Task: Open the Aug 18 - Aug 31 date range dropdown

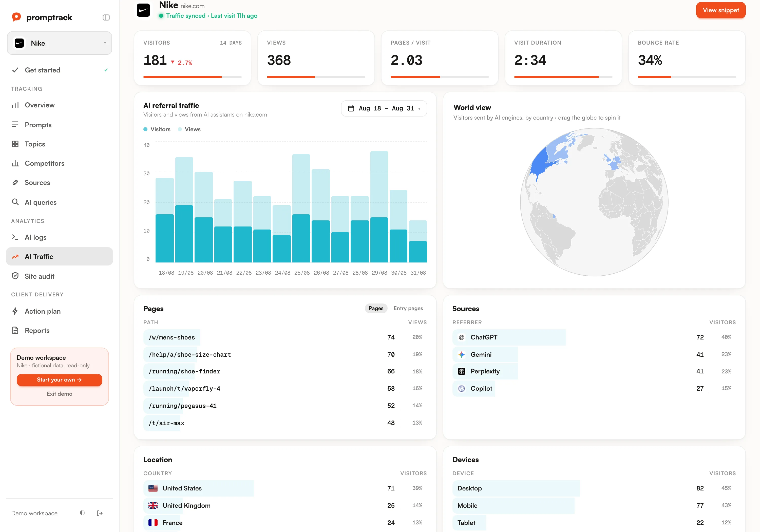Action: pos(384,108)
